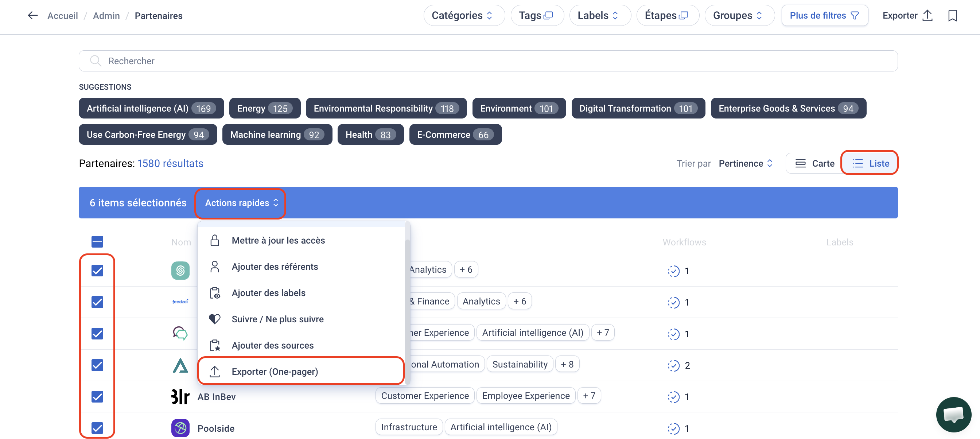Click workflow icon in AB InBev row
980x439 pixels.
pos(673,397)
